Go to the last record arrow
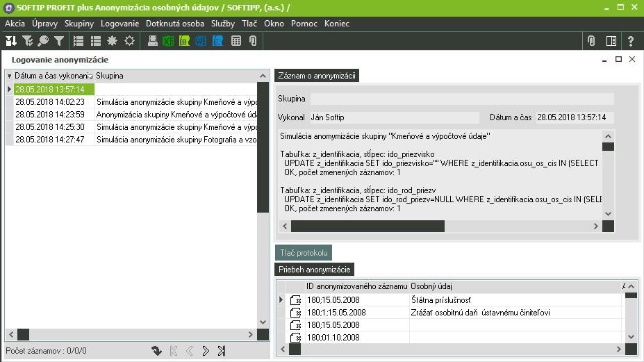This screenshot has height=362, width=644. (x=222, y=351)
